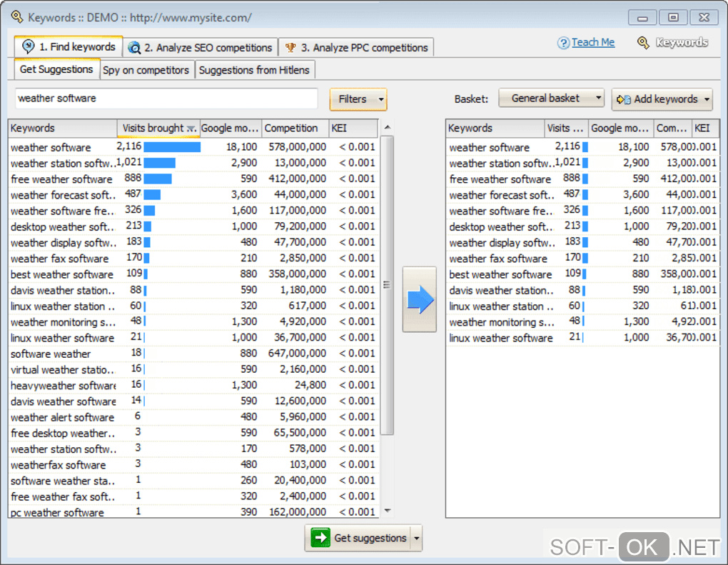Click the keyword search input field
The image size is (728, 565).
166,99
